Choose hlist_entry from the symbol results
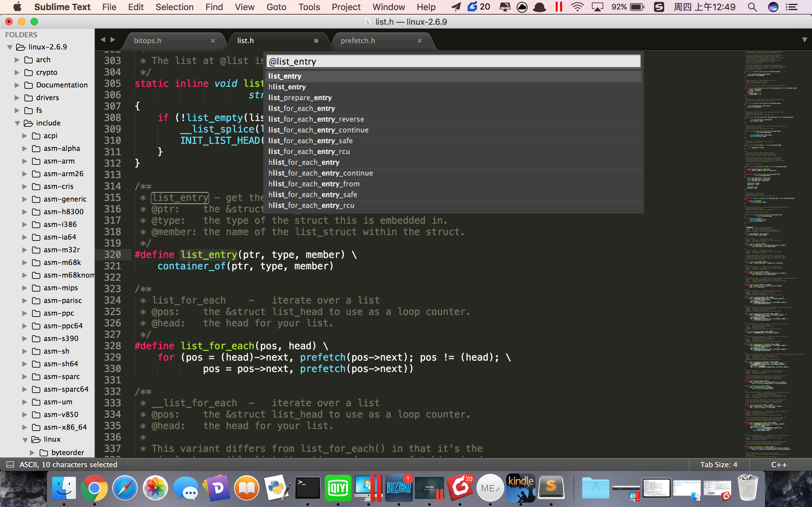Image resolution: width=812 pixels, height=507 pixels. [x=287, y=87]
